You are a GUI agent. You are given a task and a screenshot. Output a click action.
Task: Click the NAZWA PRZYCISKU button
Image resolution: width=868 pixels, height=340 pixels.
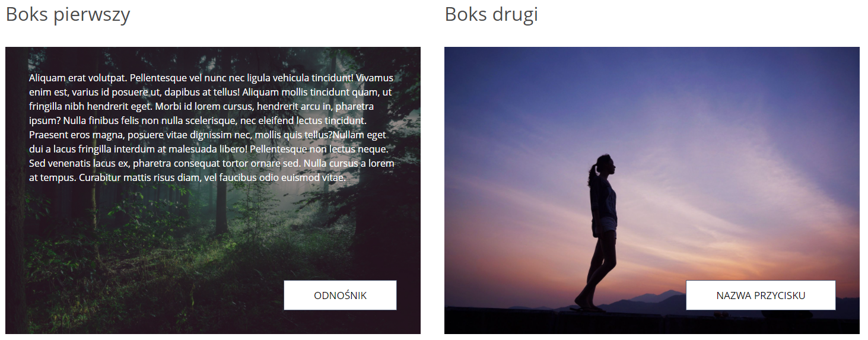pyautogui.click(x=761, y=295)
